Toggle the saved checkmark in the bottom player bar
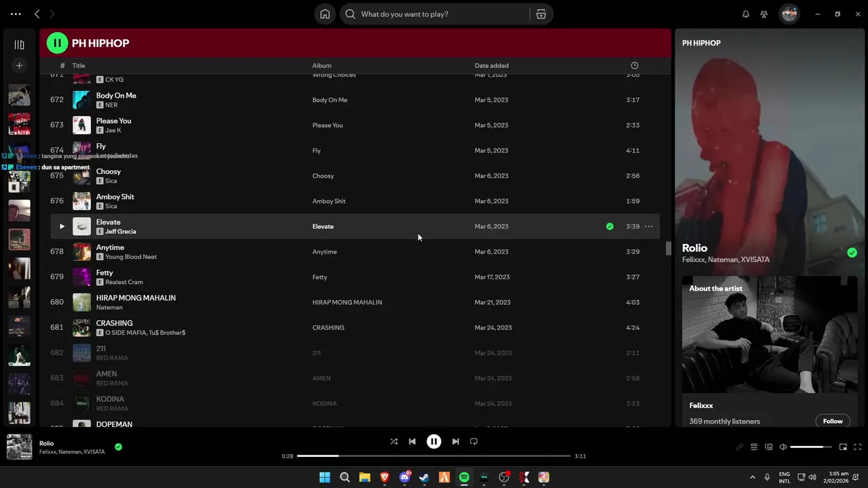This screenshot has height=488, width=868. 118,447
